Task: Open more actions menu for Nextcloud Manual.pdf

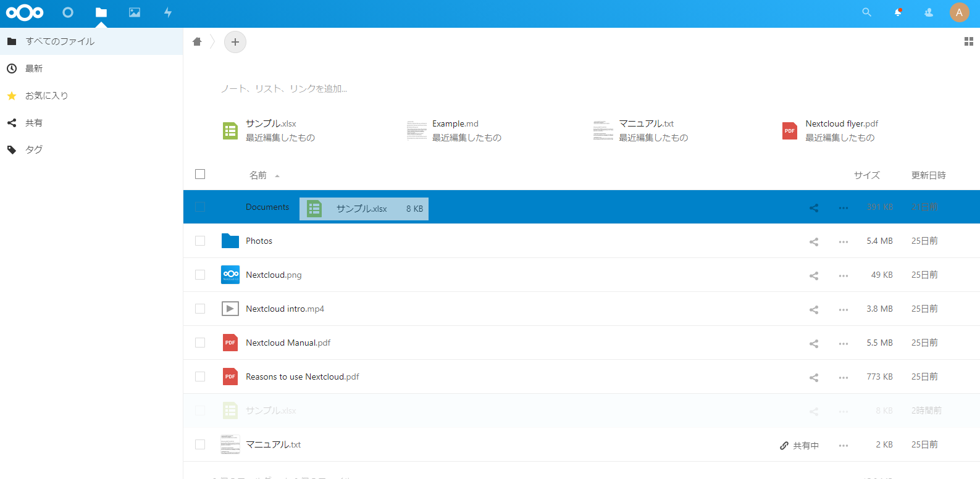Action: coord(844,344)
